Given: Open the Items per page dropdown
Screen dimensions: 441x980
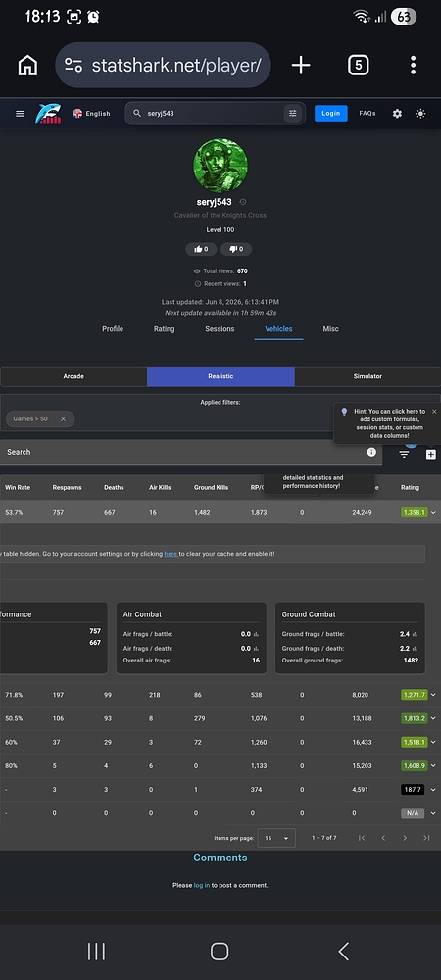Looking at the screenshot, I should [276, 838].
